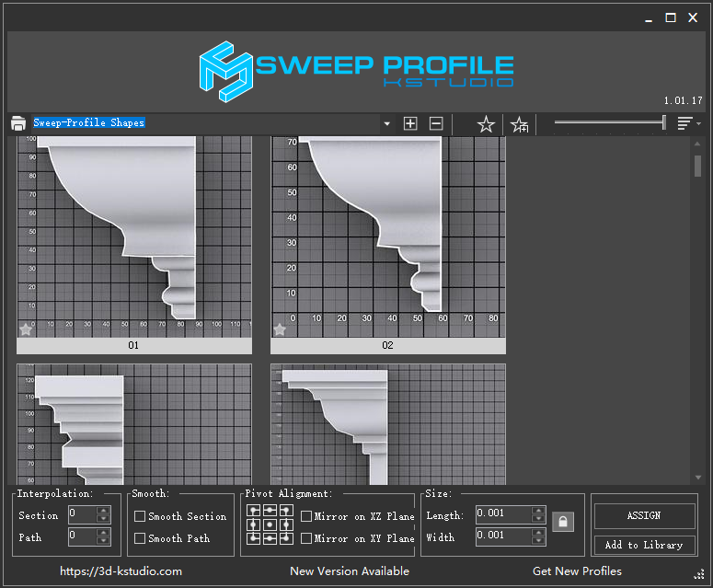Click the star-with-plus favorites icon
Screen dimensions: 713x588
[x=519, y=124]
